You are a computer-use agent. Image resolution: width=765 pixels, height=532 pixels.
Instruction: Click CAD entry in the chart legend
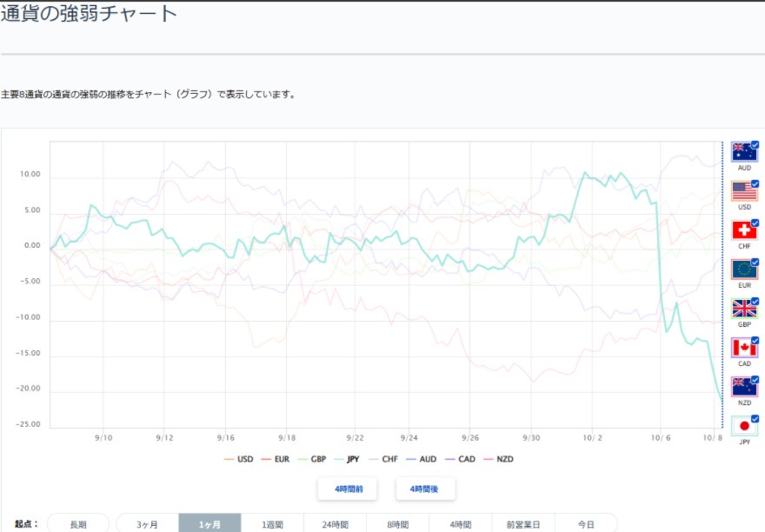pos(459,459)
